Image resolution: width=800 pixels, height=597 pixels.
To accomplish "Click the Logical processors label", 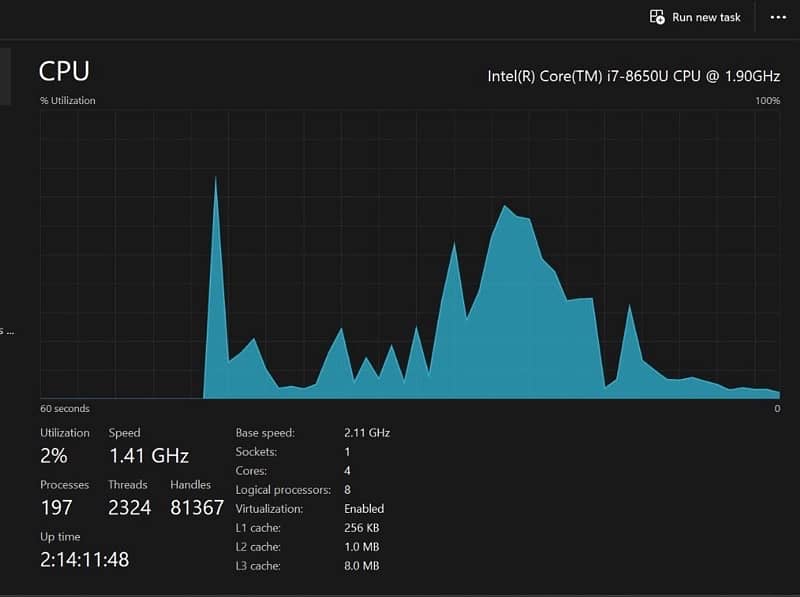I will tap(282, 490).
